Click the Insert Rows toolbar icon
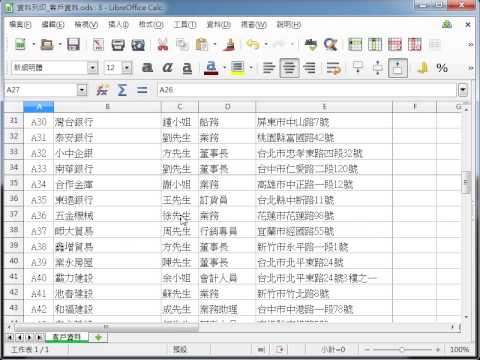The width and height of the screenshot is (480, 360). (355, 44)
